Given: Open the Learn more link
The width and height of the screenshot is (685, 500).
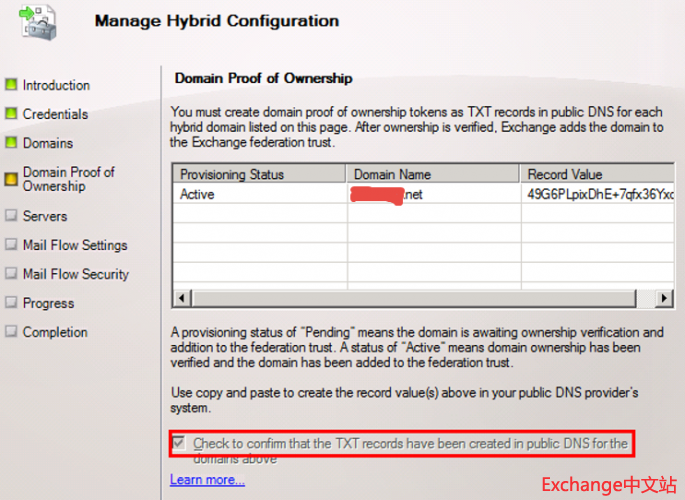Looking at the screenshot, I should 207,480.
